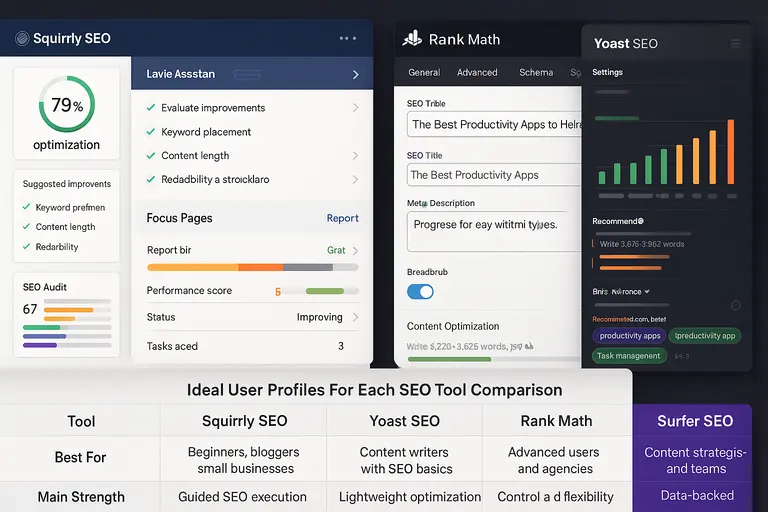The height and width of the screenshot is (512, 768).
Task: Click the Write 3,676-3,962 words recommendation
Action: [x=642, y=244]
